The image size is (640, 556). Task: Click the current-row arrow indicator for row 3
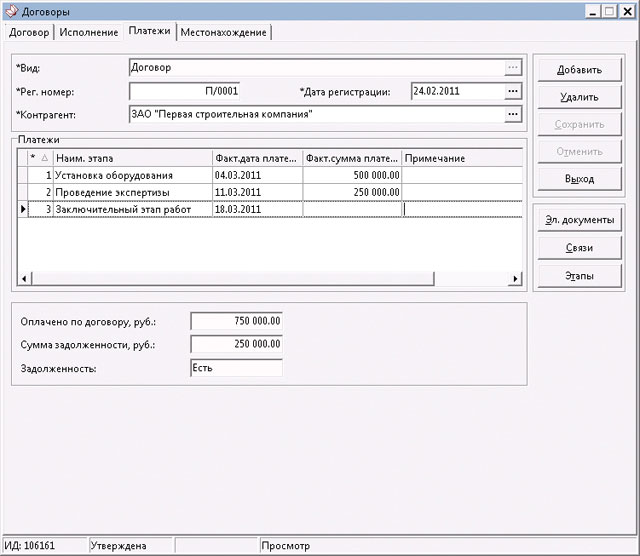tap(23, 209)
